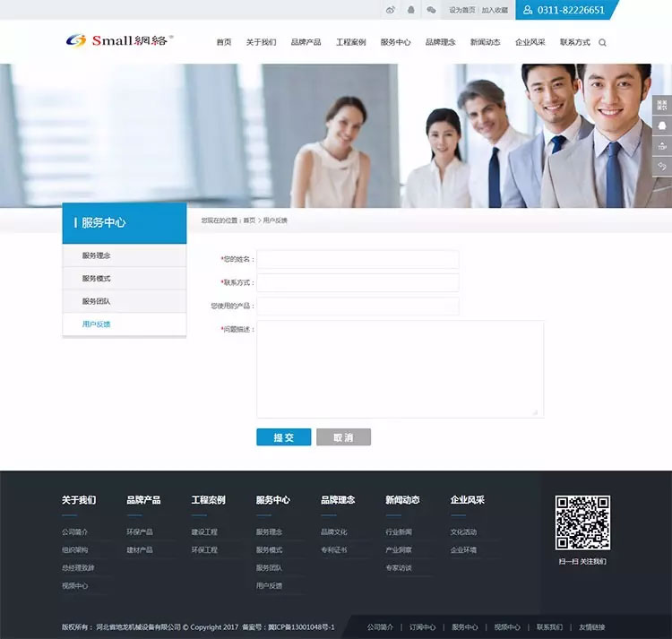This screenshot has width=672, height=639.
Task: Open footer link 专家访谈
Action: pyautogui.click(x=399, y=568)
